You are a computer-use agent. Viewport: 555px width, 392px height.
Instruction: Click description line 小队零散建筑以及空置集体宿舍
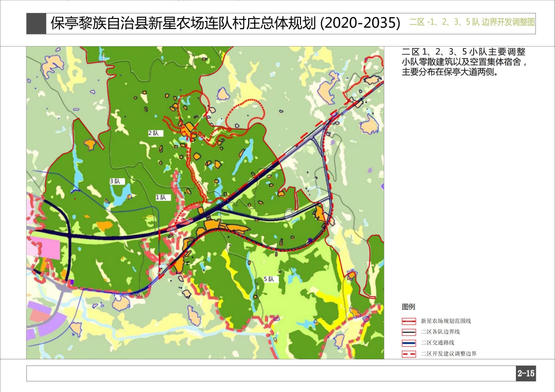(x=464, y=62)
